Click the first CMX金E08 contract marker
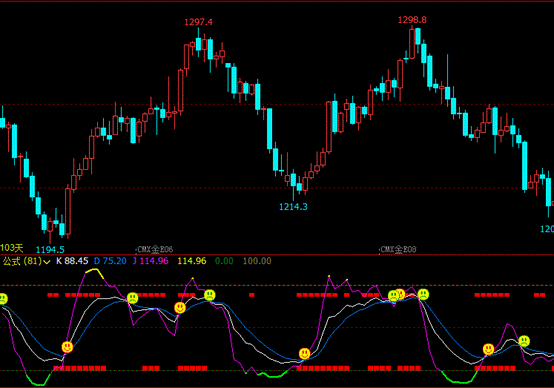Image resolution: width=554 pixels, height=388 pixels. 154,249
